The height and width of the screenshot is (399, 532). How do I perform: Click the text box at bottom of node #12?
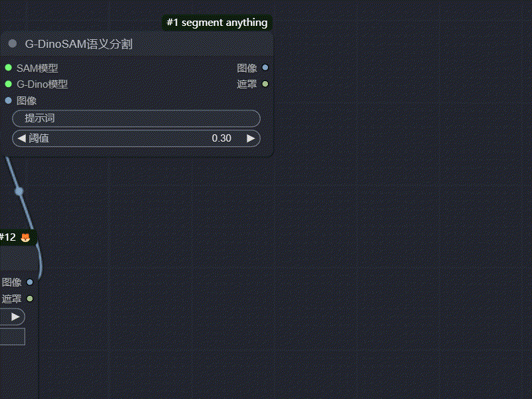12,336
